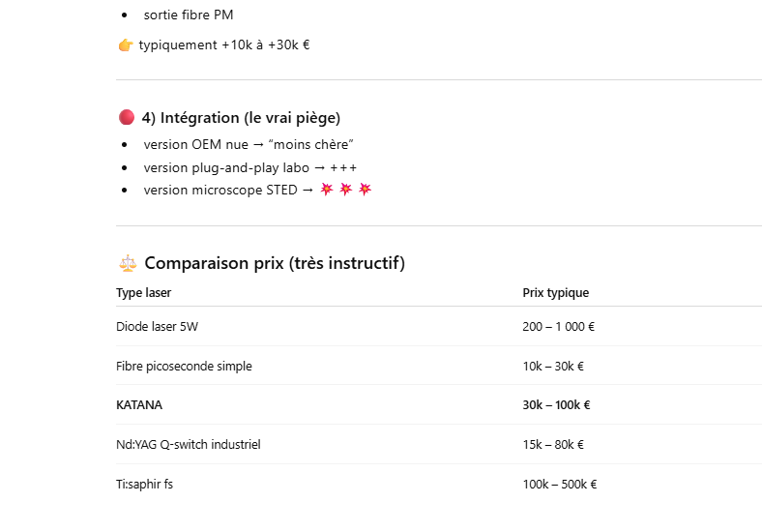Viewport: 762px width, 532px height.
Task: Click the "version plug-and-play labo" bullet text
Action: [x=226, y=167]
